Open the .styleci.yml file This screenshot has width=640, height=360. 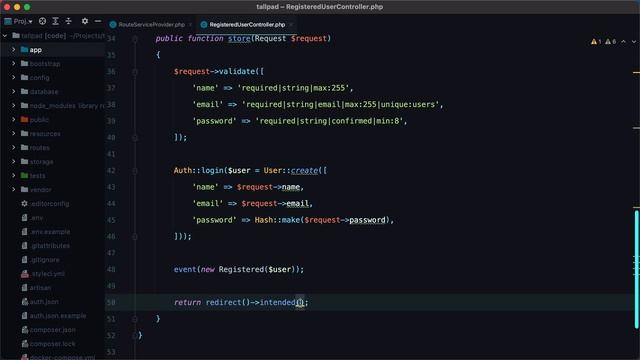47,273
